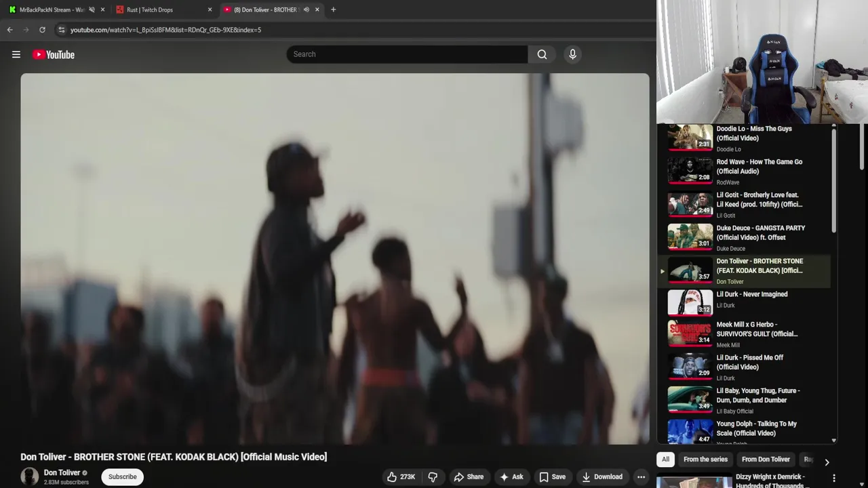Open more actions ellipsis under video
This screenshot has width=868, height=488.
click(641, 477)
